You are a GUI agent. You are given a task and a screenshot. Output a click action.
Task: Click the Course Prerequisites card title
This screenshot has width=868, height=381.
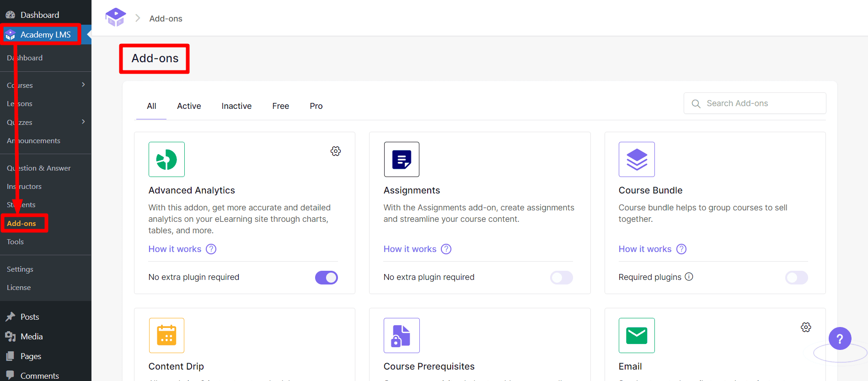[x=429, y=366]
